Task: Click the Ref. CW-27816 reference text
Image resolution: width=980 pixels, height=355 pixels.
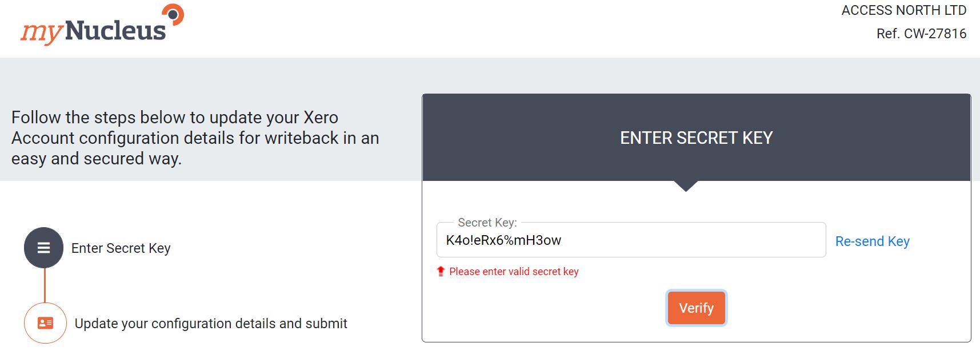Action: point(921,34)
